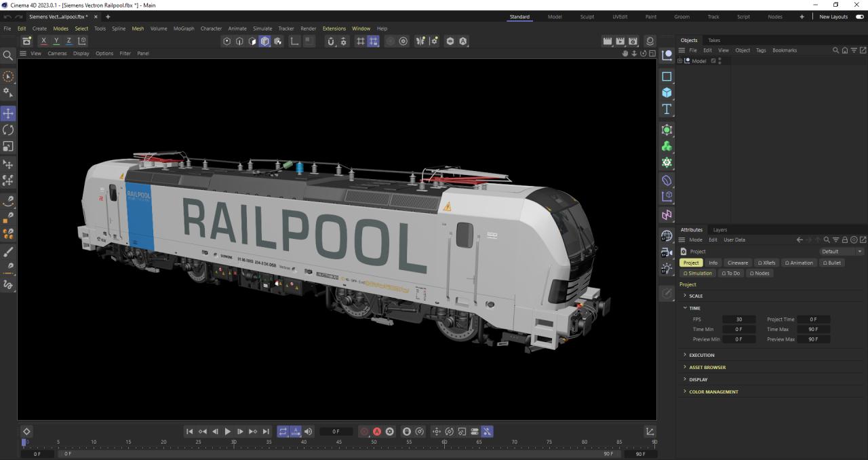The image size is (868, 460).
Task: Open the Default mode dropdown
Action: point(842,251)
